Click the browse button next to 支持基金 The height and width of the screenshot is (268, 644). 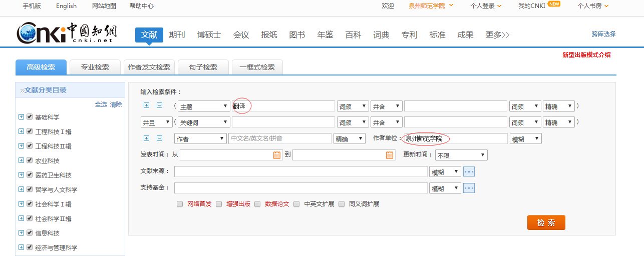(469, 188)
